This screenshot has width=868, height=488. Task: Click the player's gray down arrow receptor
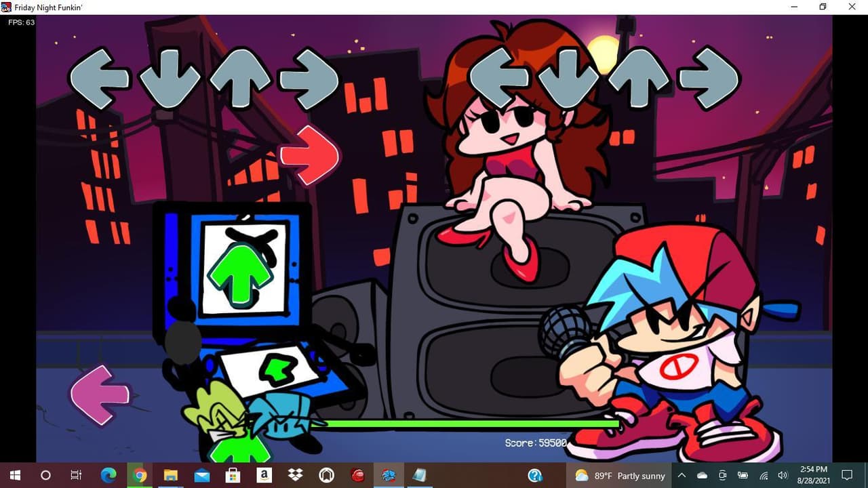coord(568,79)
